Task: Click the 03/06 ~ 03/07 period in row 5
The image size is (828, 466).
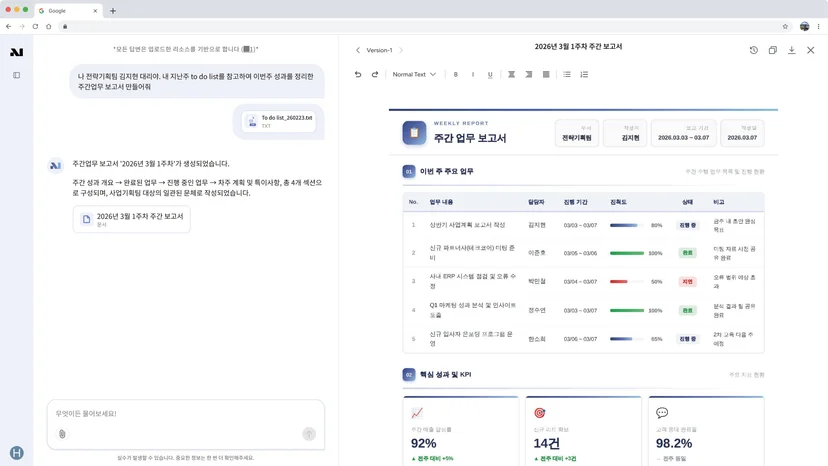Action: [580, 339]
